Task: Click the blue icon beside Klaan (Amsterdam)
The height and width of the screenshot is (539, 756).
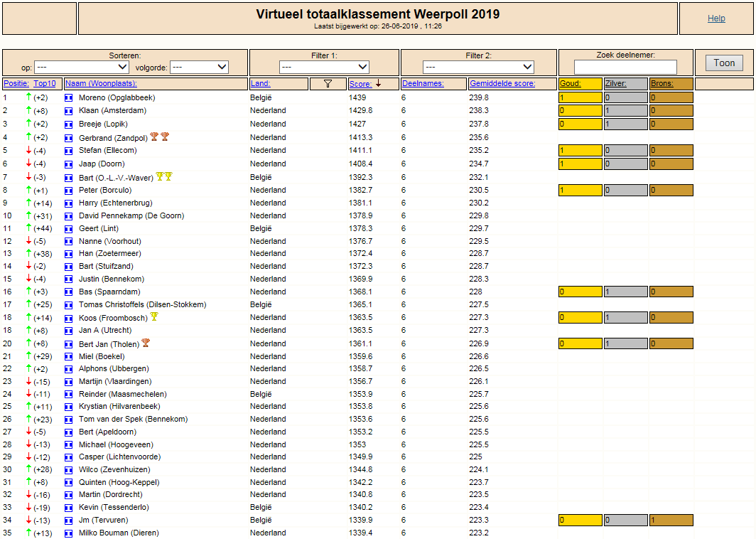Action: click(68, 110)
